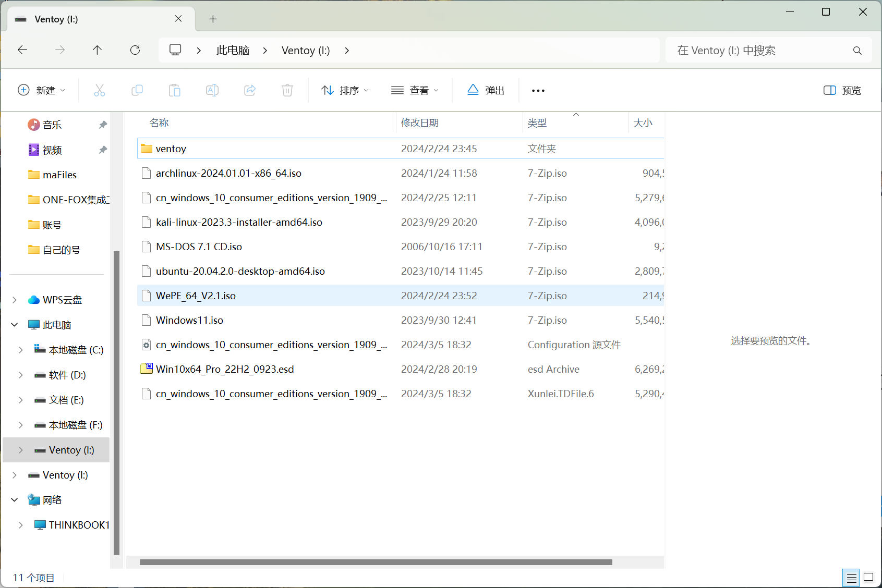Open the 查看 view dropdown
882x588 pixels.
click(x=415, y=90)
